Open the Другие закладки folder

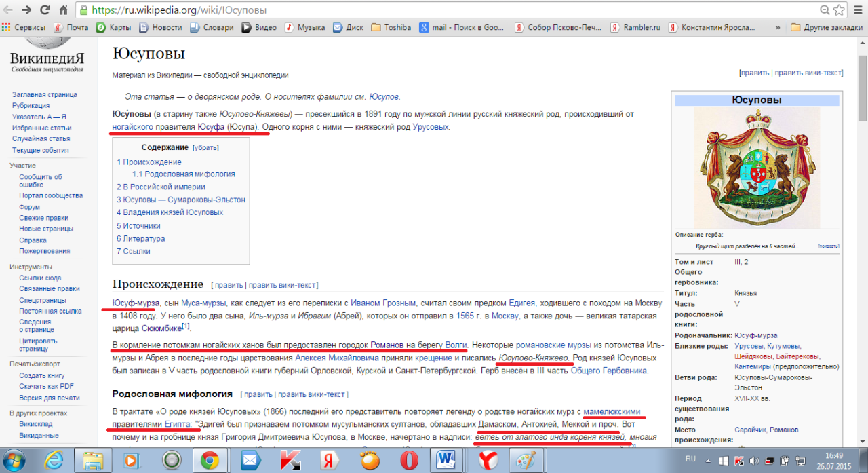click(x=827, y=27)
